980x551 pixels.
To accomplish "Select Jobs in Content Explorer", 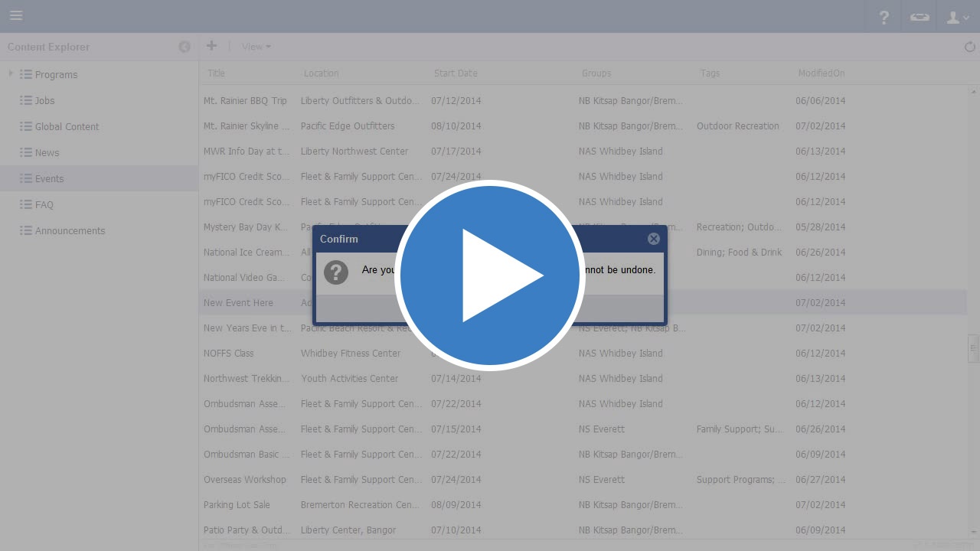I will (x=44, y=100).
